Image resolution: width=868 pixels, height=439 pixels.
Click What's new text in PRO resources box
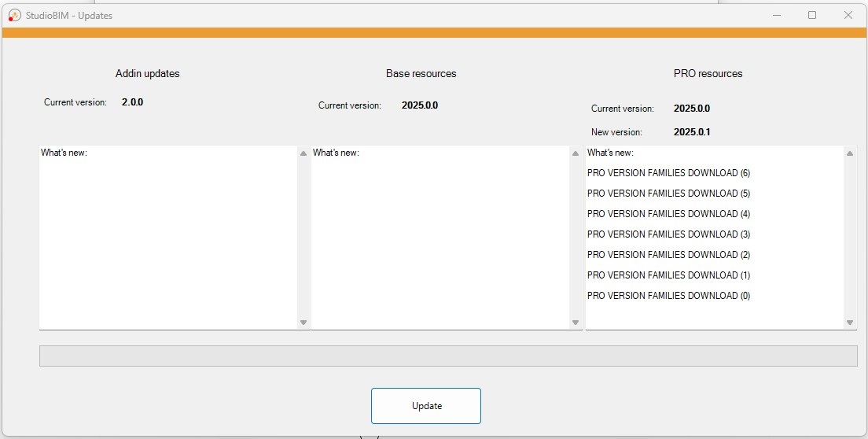(x=611, y=153)
